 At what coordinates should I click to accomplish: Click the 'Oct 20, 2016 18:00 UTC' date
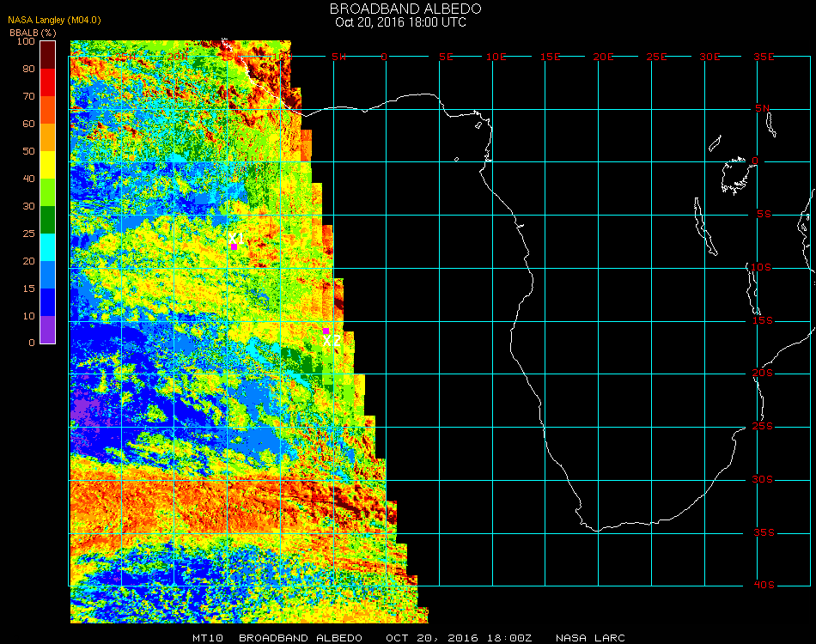[401, 22]
